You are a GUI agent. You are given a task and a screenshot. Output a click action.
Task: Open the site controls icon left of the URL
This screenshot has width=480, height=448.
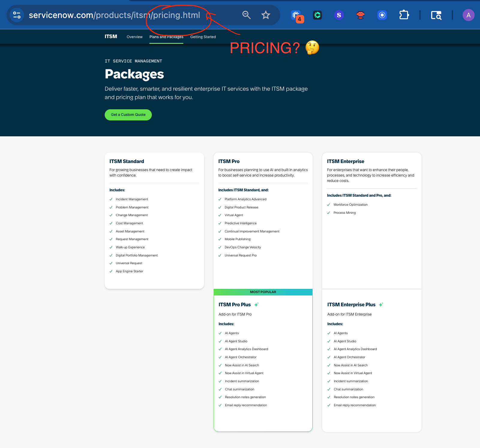pos(16,15)
